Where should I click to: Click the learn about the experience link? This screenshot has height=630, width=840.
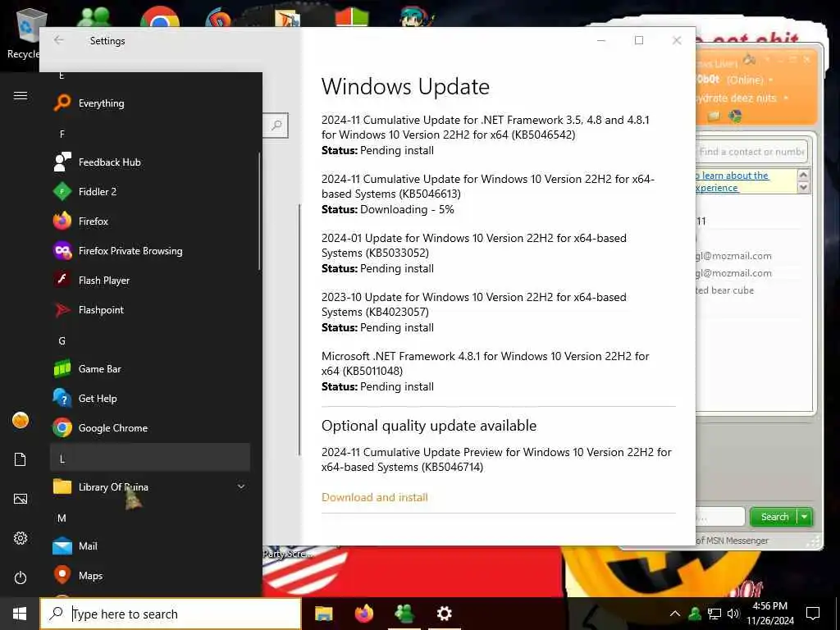click(x=732, y=181)
